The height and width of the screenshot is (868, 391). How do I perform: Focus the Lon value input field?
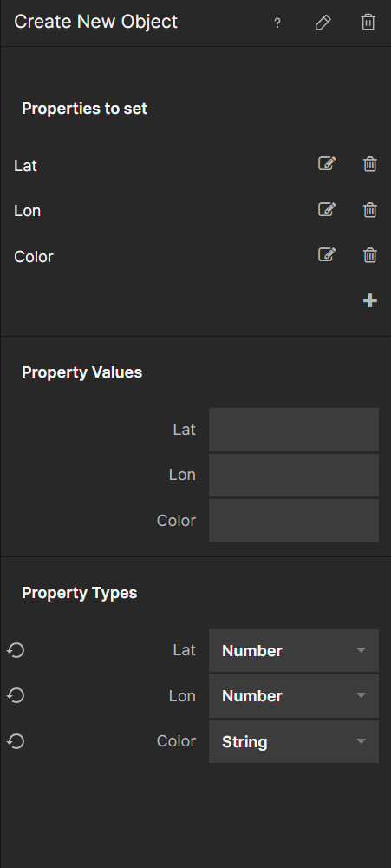[x=294, y=475]
